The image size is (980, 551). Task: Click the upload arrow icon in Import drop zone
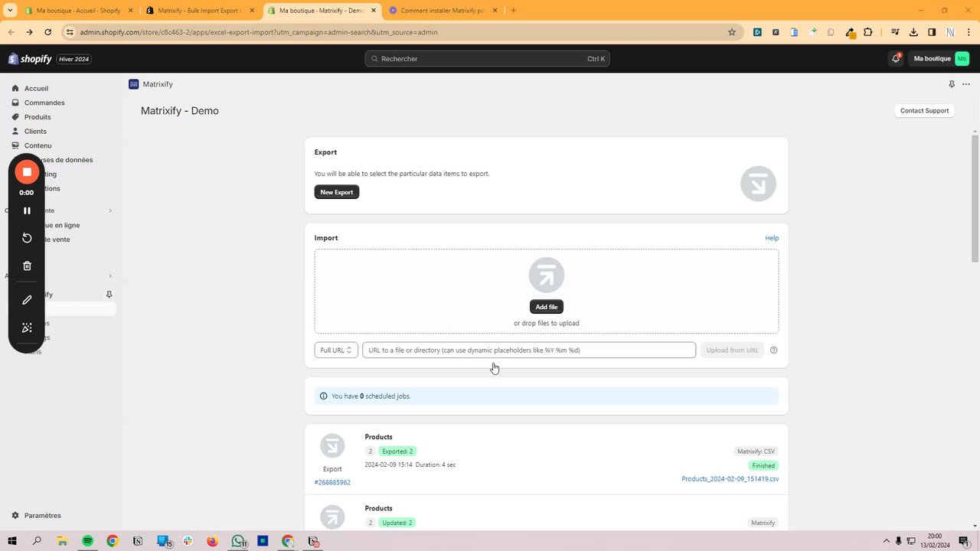(547, 275)
